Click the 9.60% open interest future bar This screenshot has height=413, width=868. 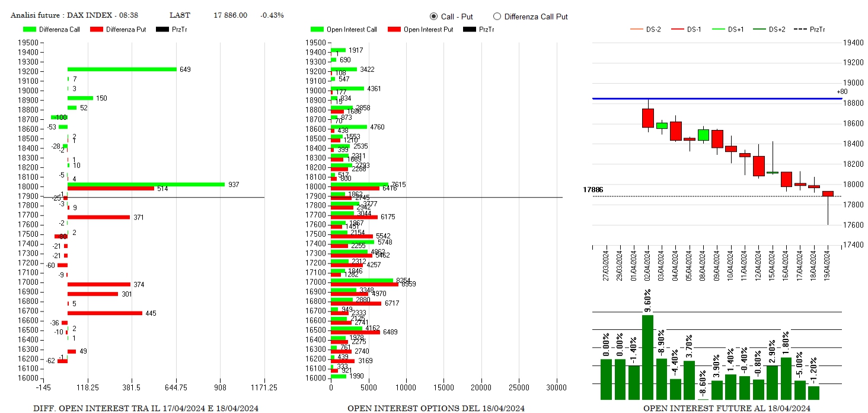(647, 357)
